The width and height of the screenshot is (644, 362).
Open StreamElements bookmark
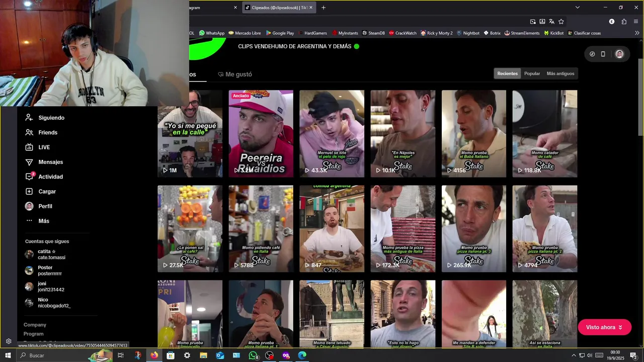point(522,33)
